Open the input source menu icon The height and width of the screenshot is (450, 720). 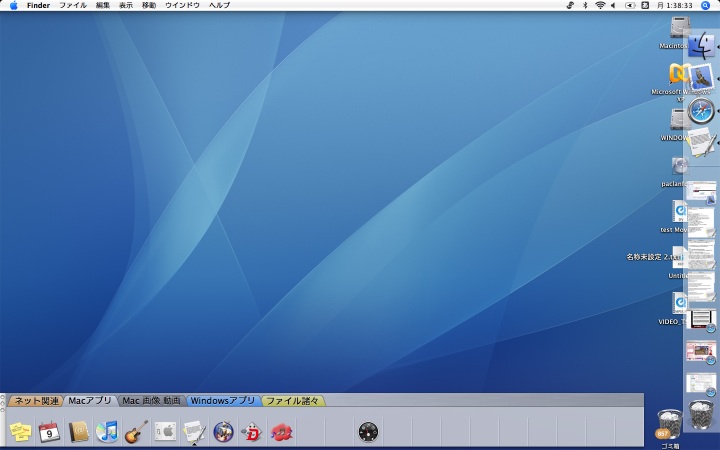click(645, 6)
